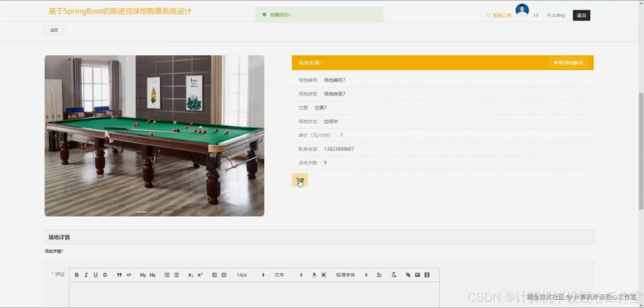Click the insert video icon
This screenshot has height=308, width=644.
point(427,275)
